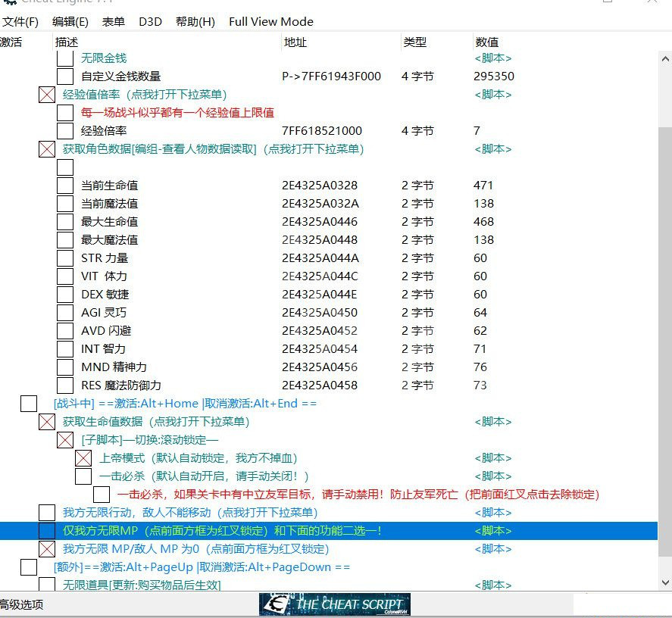Click the Cheat Script logo banner
The image size is (672, 618).
click(335, 604)
